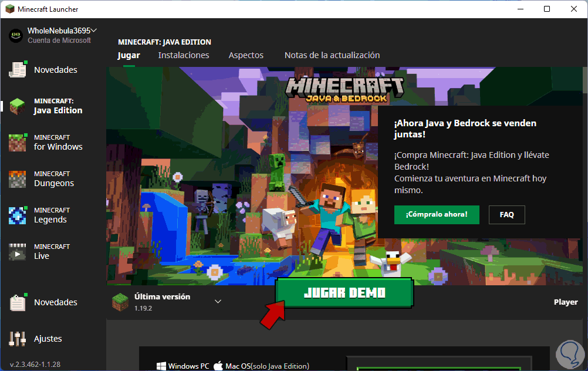Viewport: 588px width, 371px height.
Task: Click the Minecraft Java & Bedrock banner logo
Action: (x=344, y=89)
